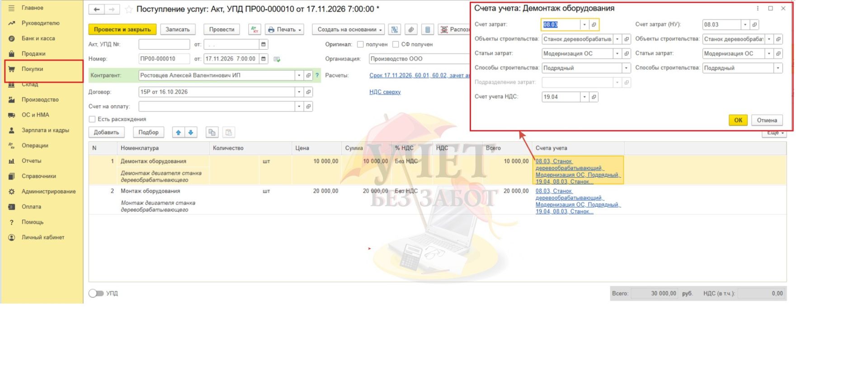
Task: Click the back navigation arrow
Action: coord(96,9)
